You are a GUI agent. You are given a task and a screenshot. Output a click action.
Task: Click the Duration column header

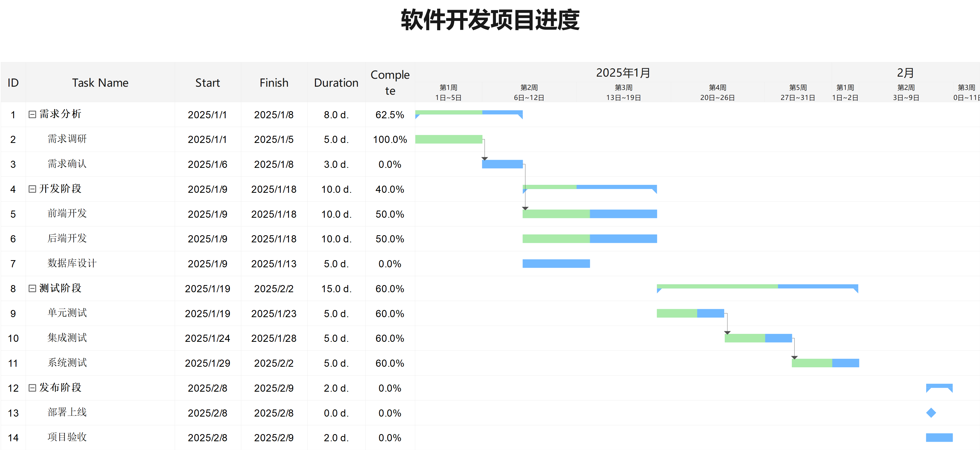[x=336, y=83]
